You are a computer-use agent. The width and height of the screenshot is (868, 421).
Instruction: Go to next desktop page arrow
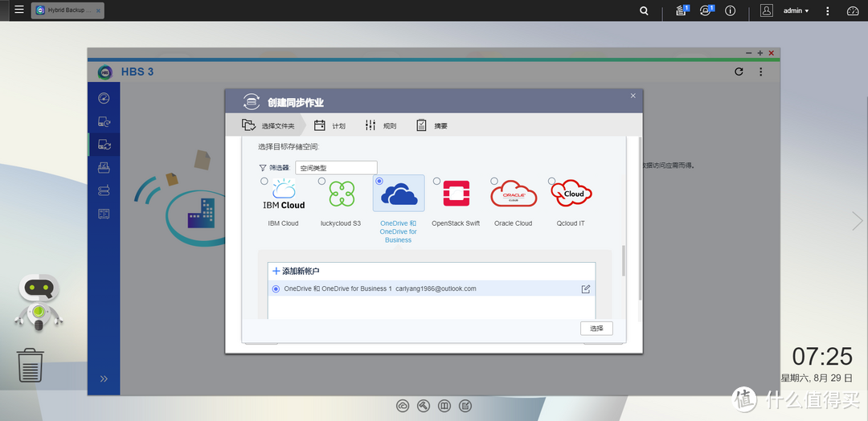point(857,221)
